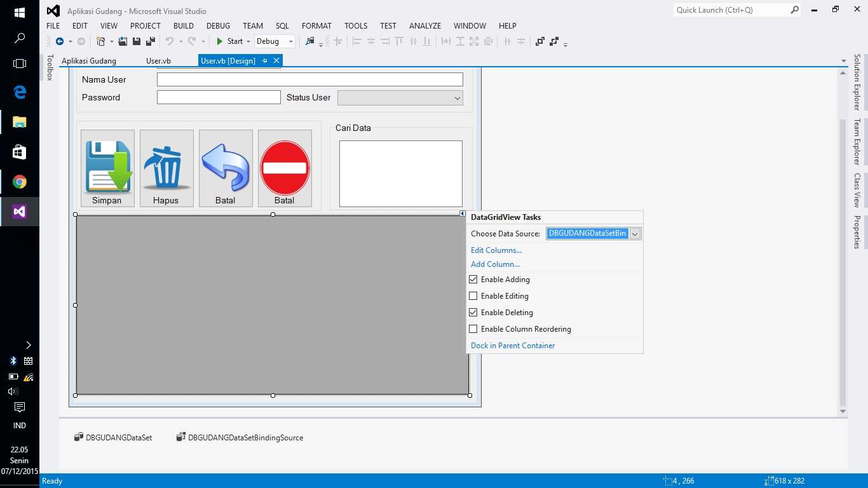
Task: Click Dock in Parent Container link
Action: 513,346
